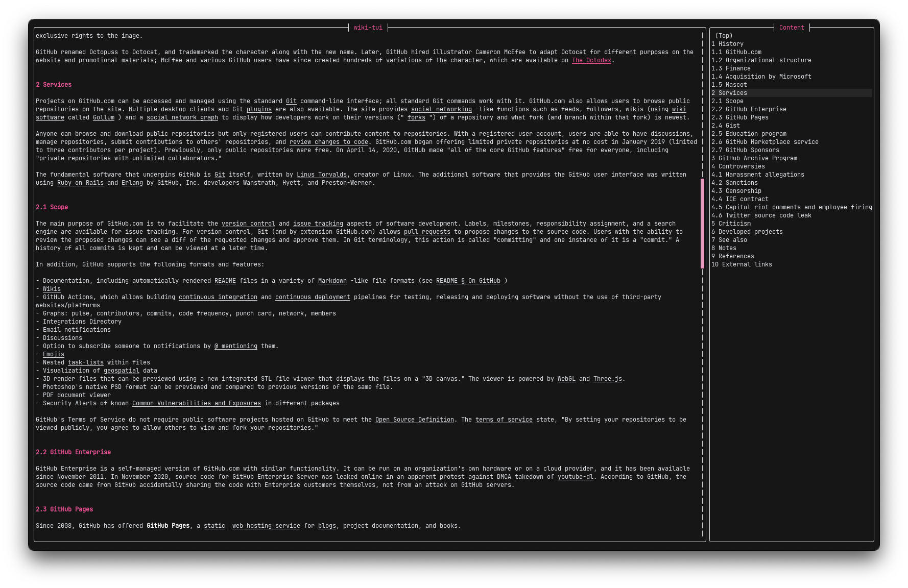The height and width of the screenshot is (588, 908).
Task: Select highlighted '2 Services' contents entry
Action: (792, 93)
